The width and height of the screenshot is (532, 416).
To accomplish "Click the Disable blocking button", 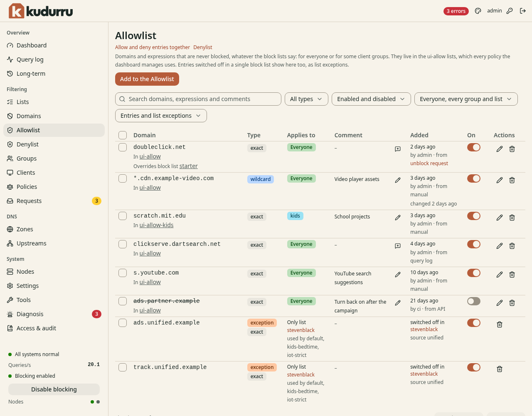I will pyautogui.click(x=54, y=389).
